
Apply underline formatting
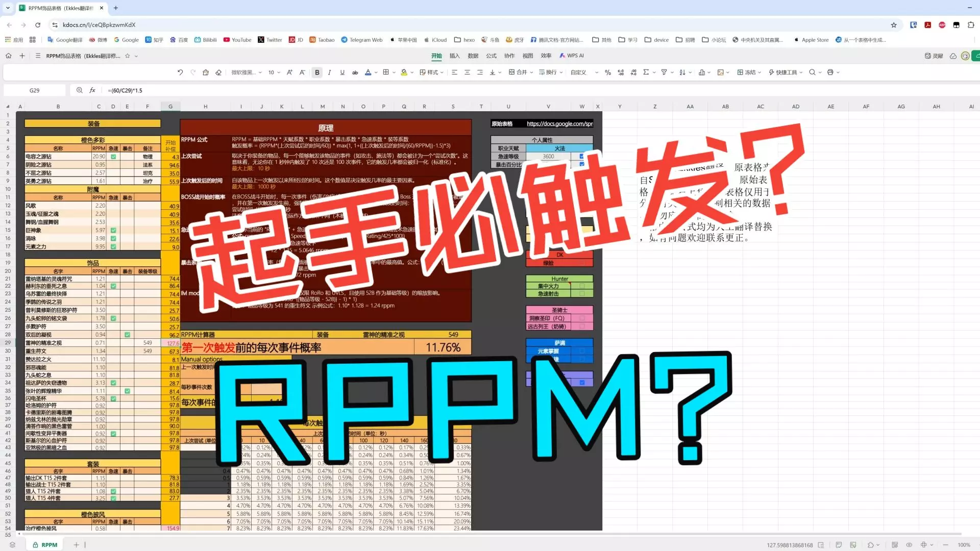click(342, 72)
